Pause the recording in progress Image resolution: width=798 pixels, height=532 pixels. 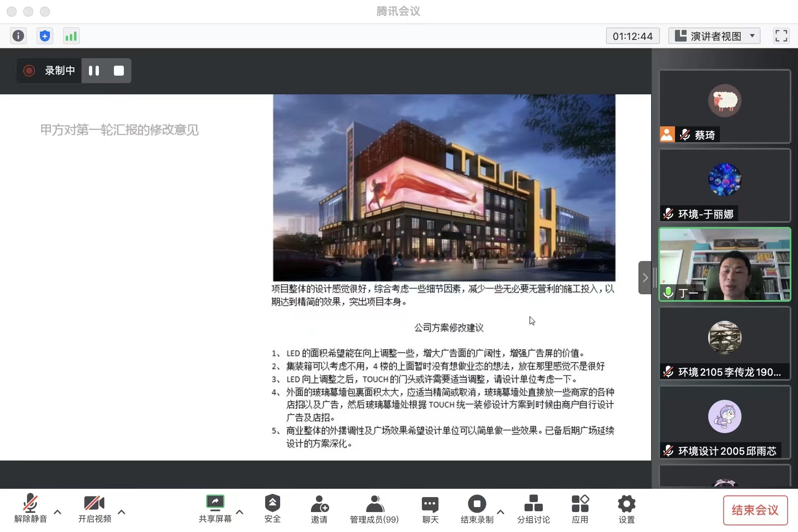94,71
